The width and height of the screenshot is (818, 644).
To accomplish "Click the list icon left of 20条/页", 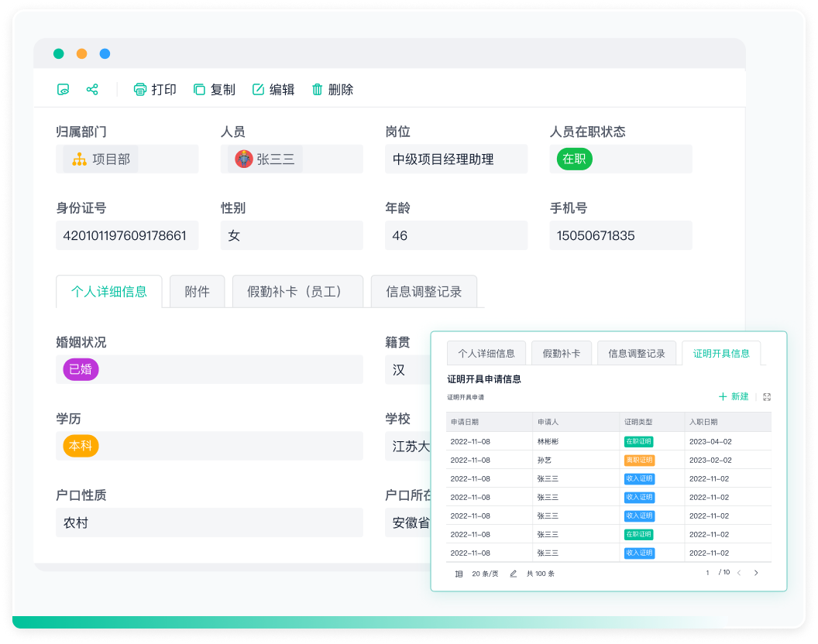I will (459, 573).
